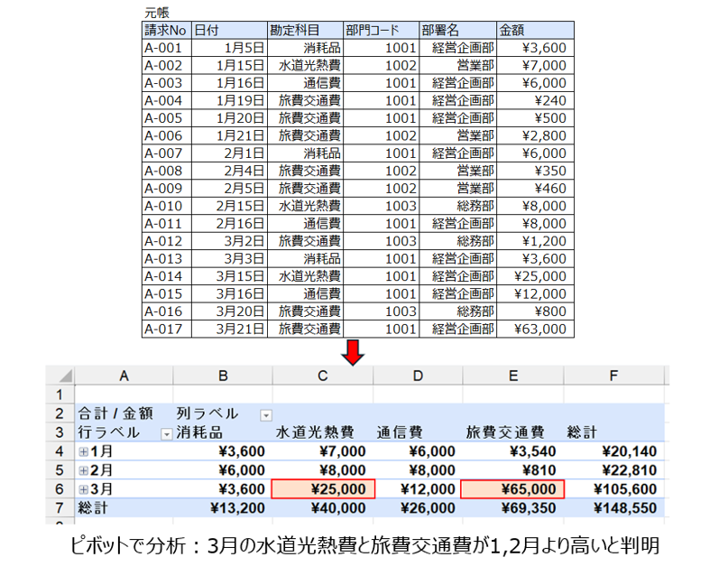Click the red downward arrow
Viewport: 728px width, 585px height.
(x=355, y=353)
